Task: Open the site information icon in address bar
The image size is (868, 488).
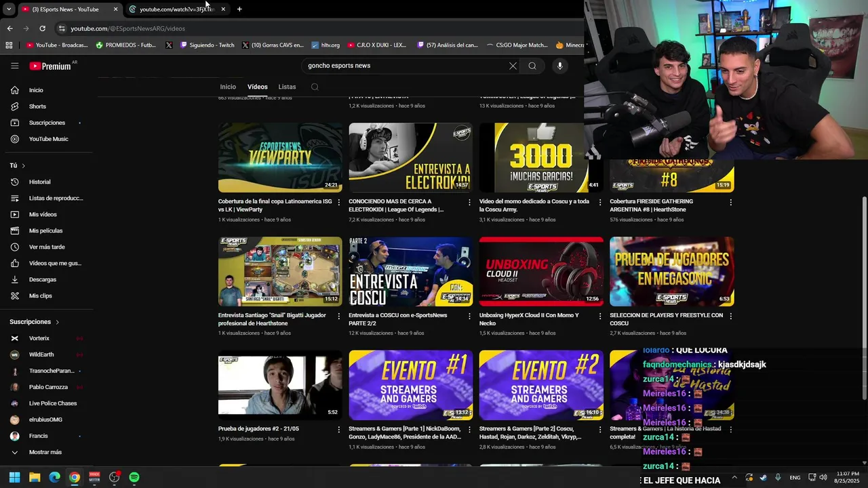Action: (x=62, y=28)
